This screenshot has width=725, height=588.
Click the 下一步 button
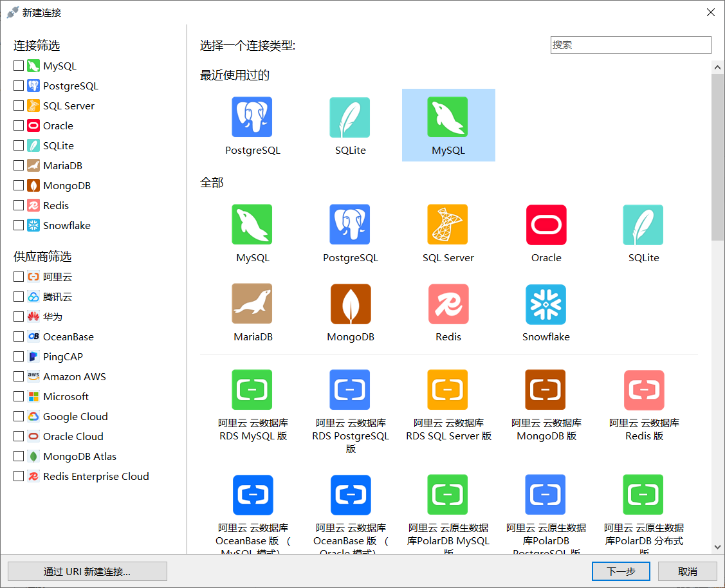coord(621,571)
